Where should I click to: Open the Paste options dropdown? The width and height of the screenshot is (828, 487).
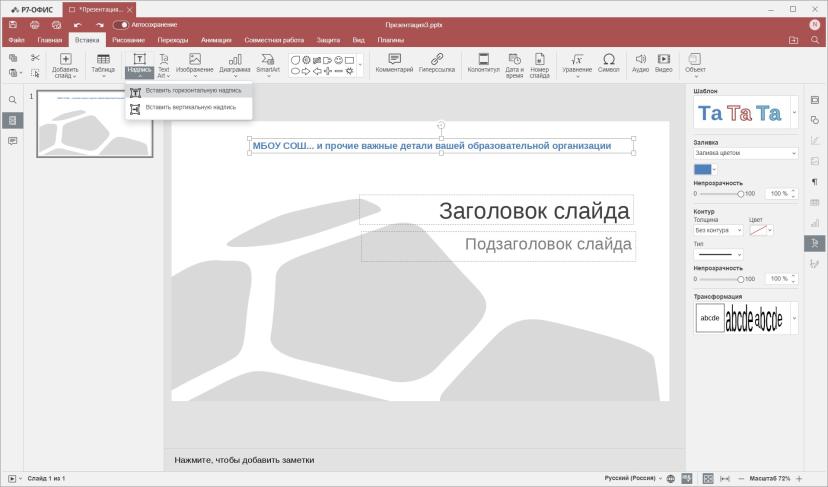coord(21,73)
